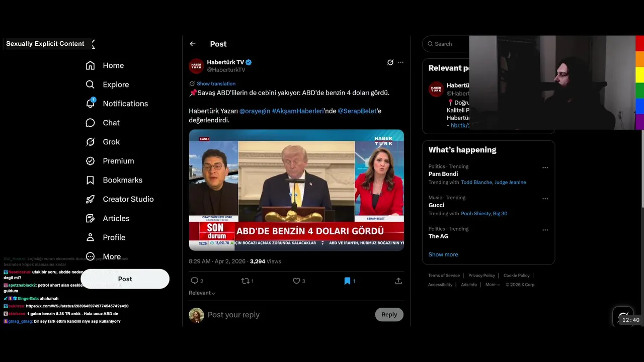Open options for The AG trend
Image resolution: width=644 pixels, height=362 pixels.
(x=545, y=230)
